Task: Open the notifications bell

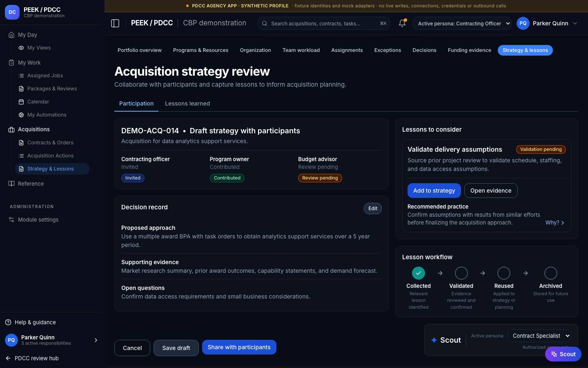Action: point(402,23)
